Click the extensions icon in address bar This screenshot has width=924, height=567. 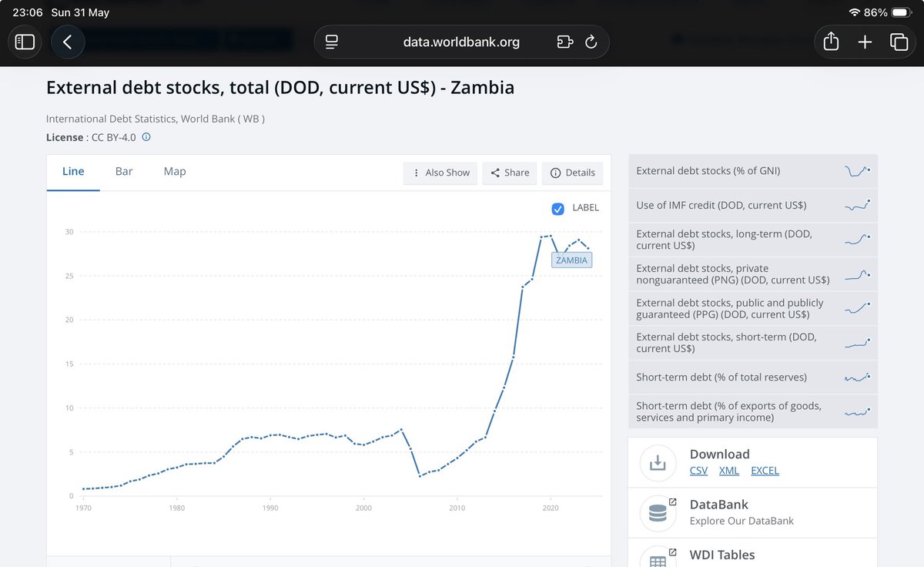pyautogui.click(x=565, y=42)
